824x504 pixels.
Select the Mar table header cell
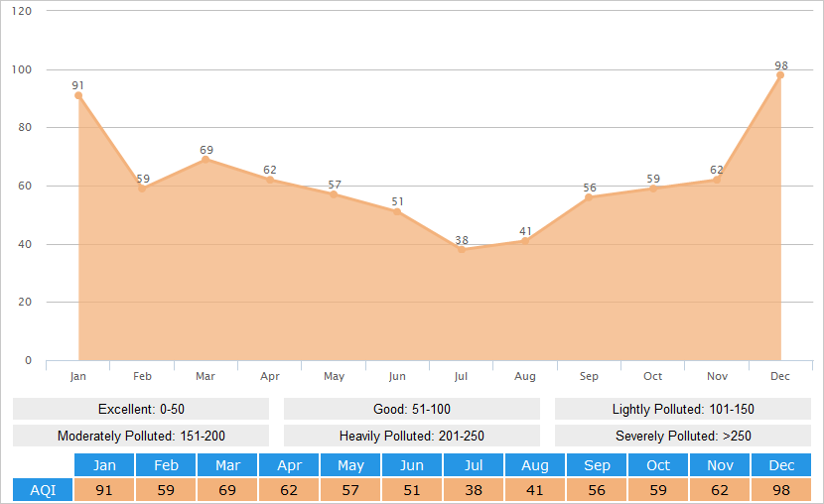click(227, 465)
